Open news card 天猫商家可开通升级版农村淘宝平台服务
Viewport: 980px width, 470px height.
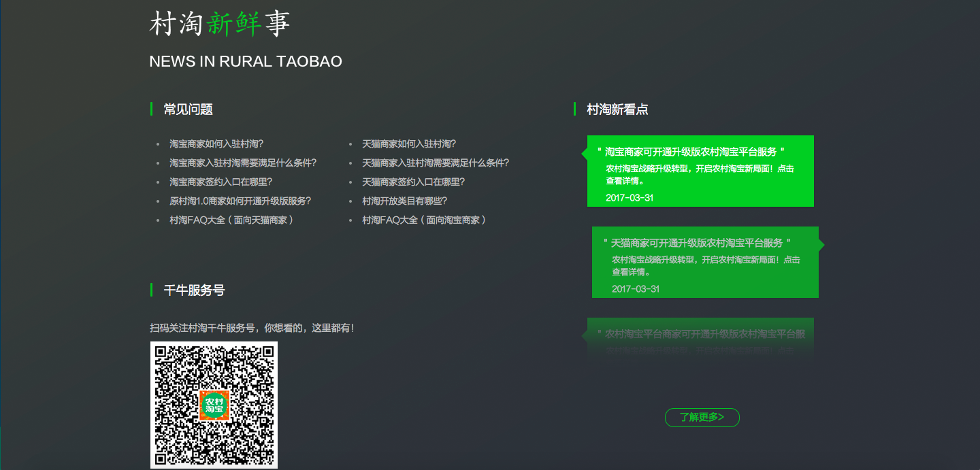[x=705, y=262]
